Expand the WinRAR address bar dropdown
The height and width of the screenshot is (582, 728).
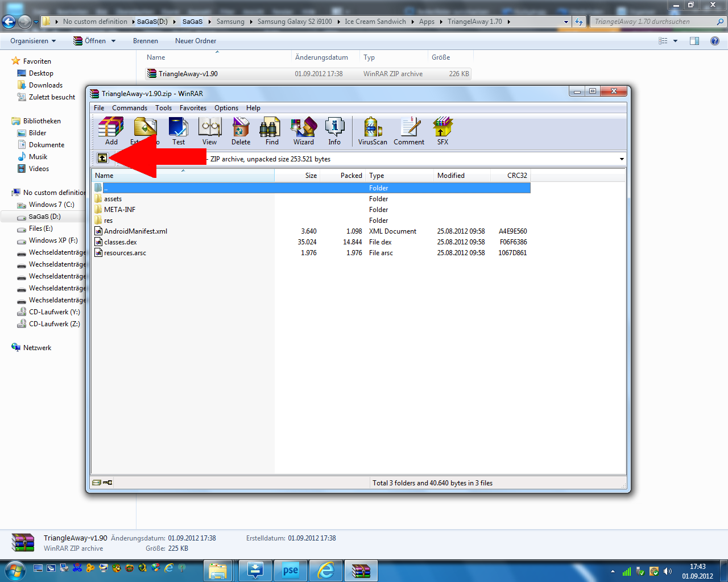click(621, 159)
